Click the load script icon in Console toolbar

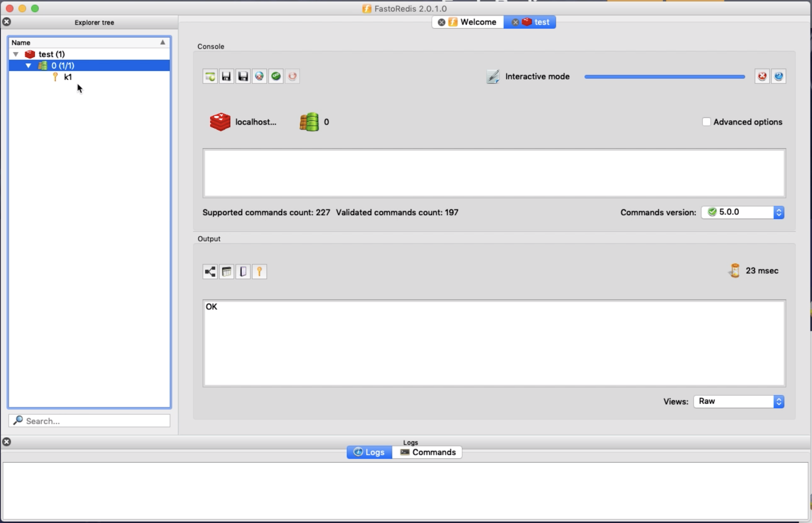pos(210,76)
